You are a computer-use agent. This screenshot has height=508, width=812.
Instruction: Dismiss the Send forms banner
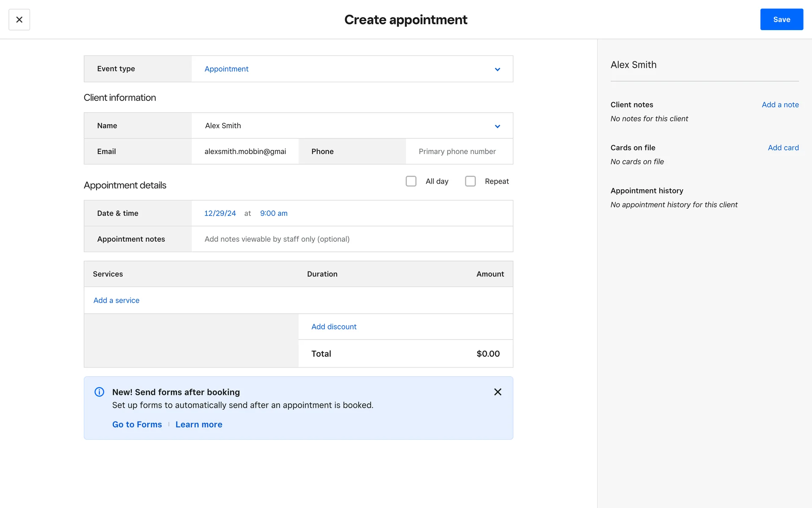(x=497, y=392)
